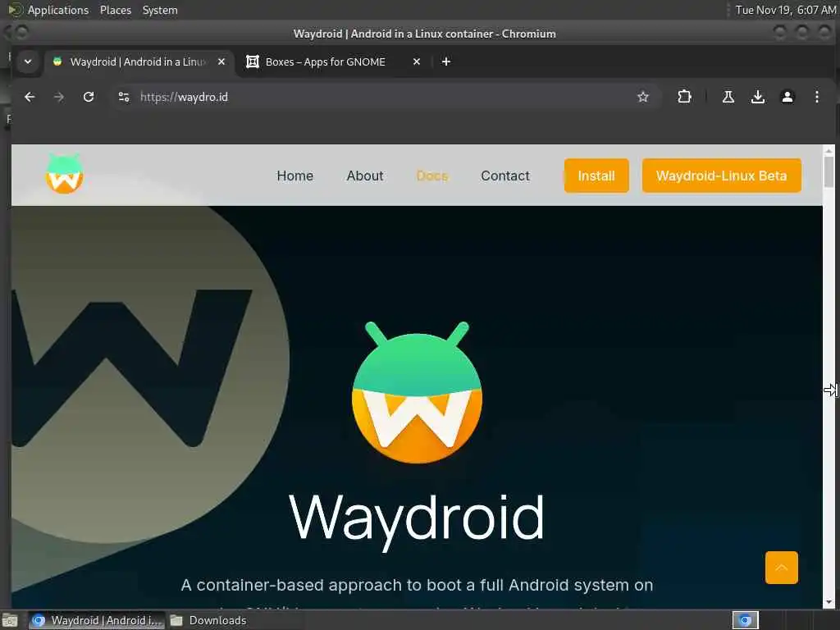Switch to the Downloads window in taskbar
840x630 pixels.
pos(208,620)
